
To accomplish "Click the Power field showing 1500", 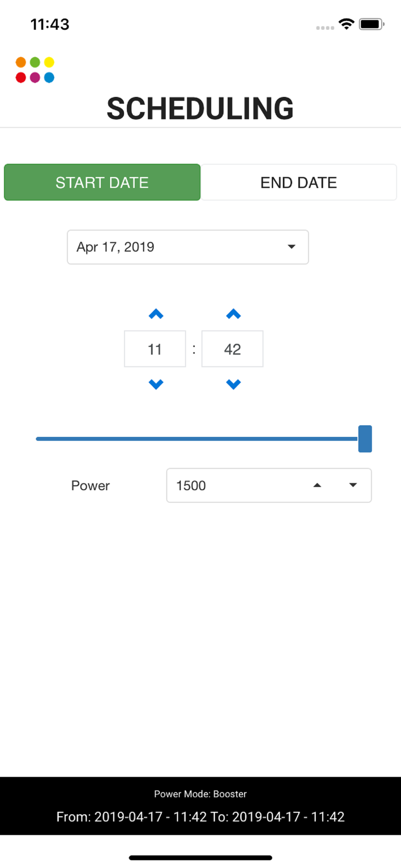I will (x=269, y=485).
